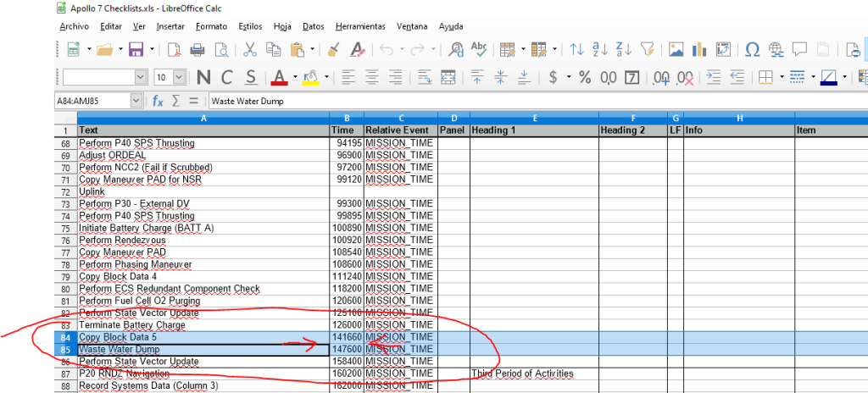
Task: Sort descending Z to A
Action: click(x=623, y=50)
